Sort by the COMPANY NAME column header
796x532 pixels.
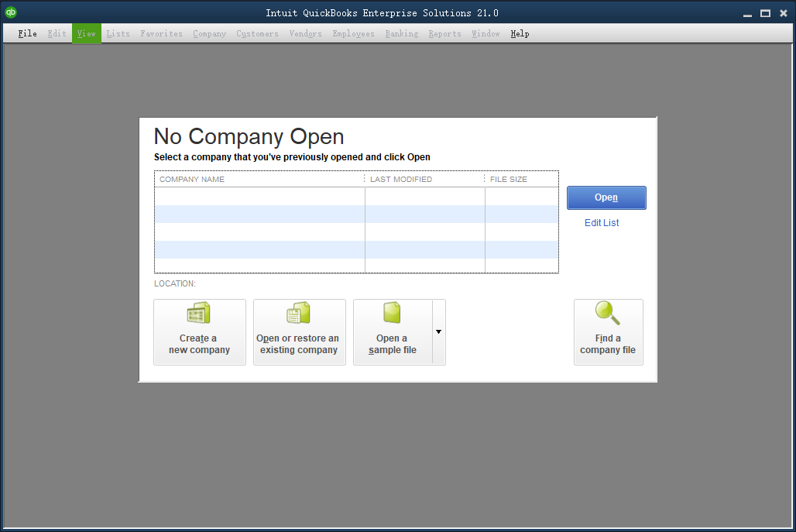pyautogui.click(x=259, y=179)
